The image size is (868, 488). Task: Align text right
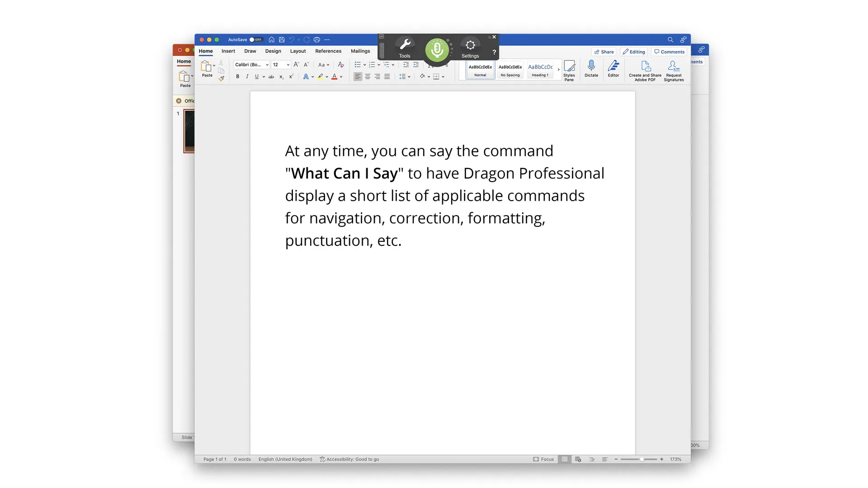[377, 77]
